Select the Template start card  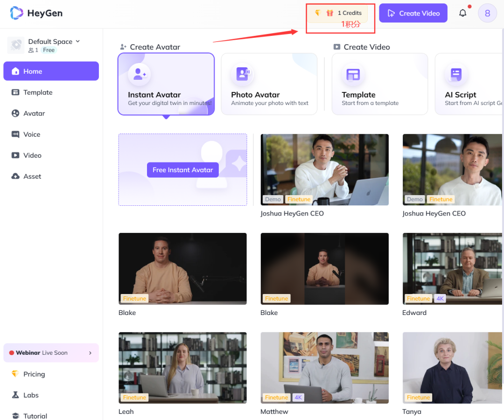point(379,84)
